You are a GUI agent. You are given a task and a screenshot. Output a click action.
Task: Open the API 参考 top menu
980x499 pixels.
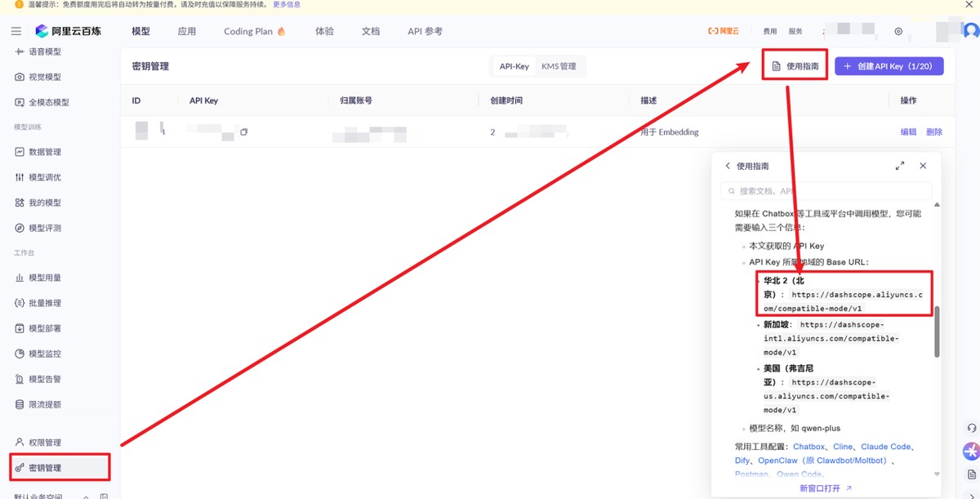(x=425, y=31)
